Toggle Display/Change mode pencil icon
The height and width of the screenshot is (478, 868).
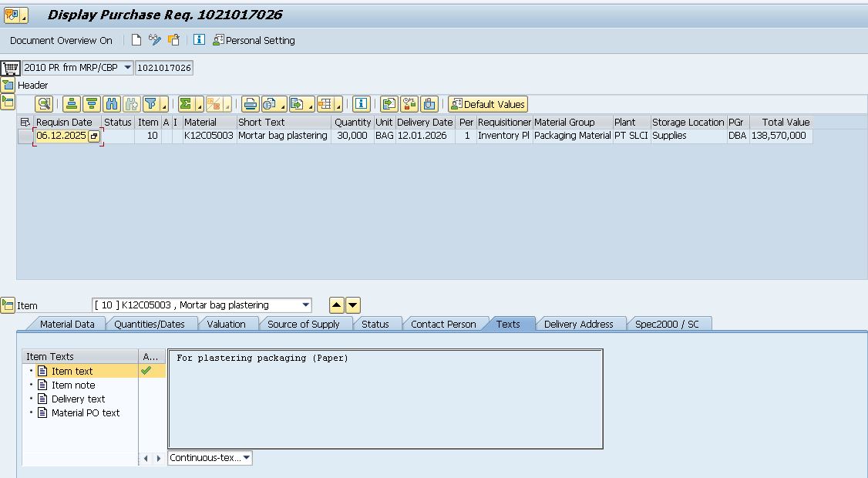pyautogui.click(x=155, y=40)
